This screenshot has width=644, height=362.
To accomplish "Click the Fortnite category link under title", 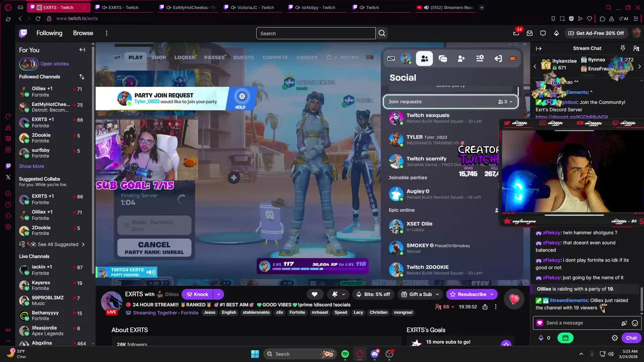I will tap(190, 313).
